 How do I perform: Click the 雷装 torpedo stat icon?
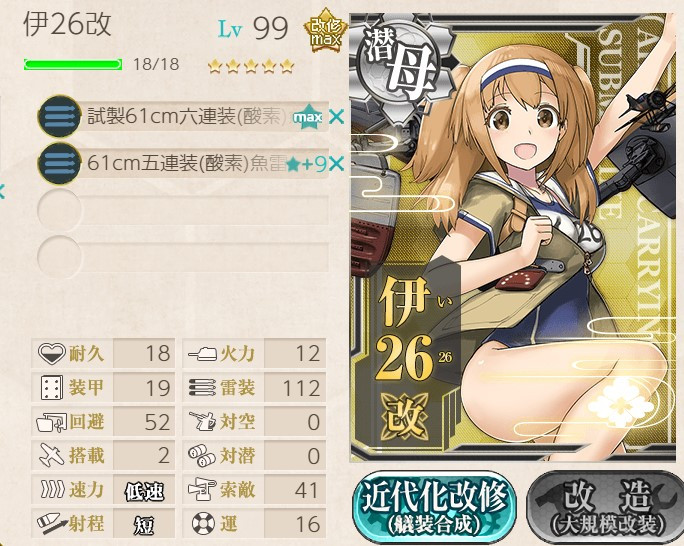point(203,387)
